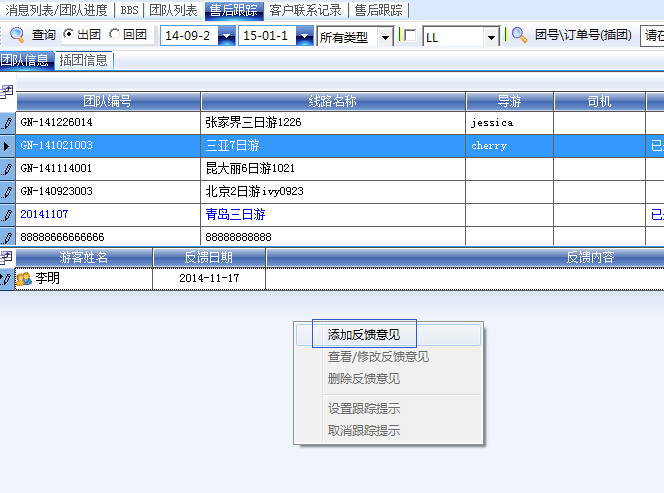The width and height of the screenshot is (664, 493).
Task: Click the magnifier icon beside 团号\订单号
Action: tap(519, 35)
